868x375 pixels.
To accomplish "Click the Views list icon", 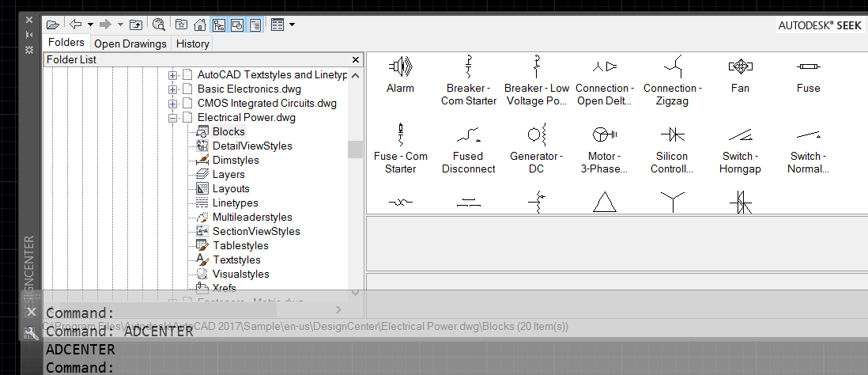I will (x=277, y=25).
